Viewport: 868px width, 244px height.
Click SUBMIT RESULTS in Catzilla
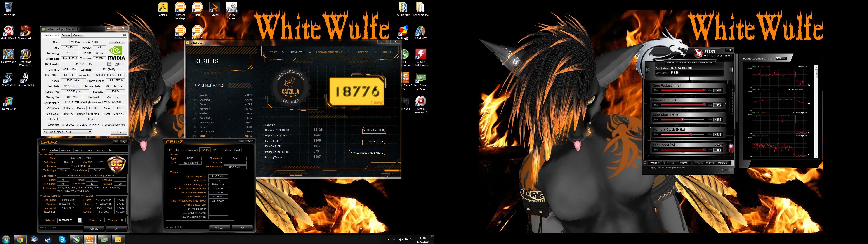click(374, 130)
